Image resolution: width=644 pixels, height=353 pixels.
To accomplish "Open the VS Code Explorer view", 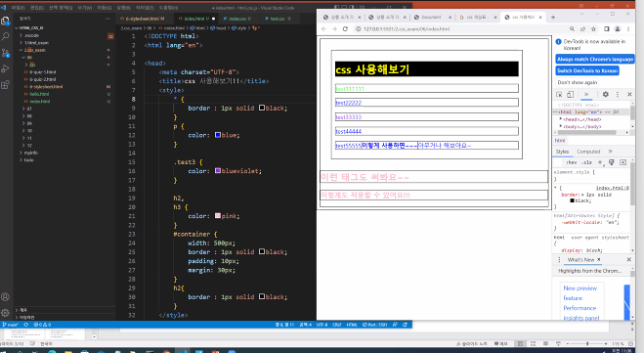I will pyautogui.click(x=5, y=21).
